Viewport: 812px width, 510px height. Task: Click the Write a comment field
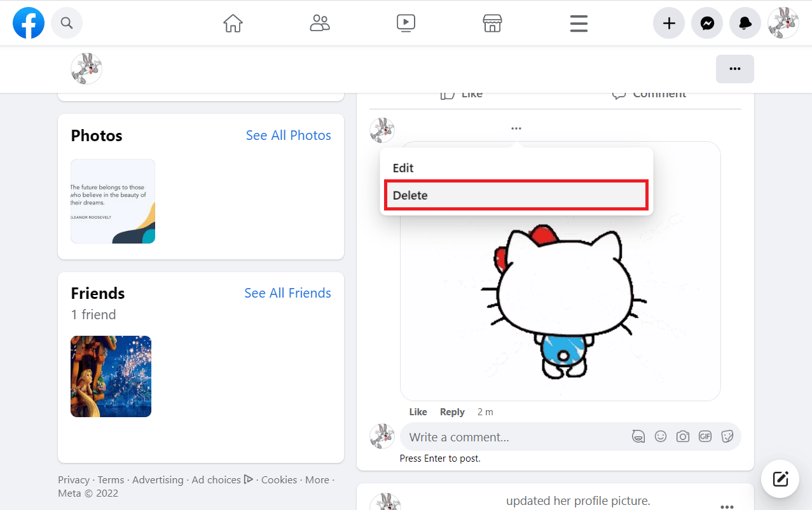[509, 436]
